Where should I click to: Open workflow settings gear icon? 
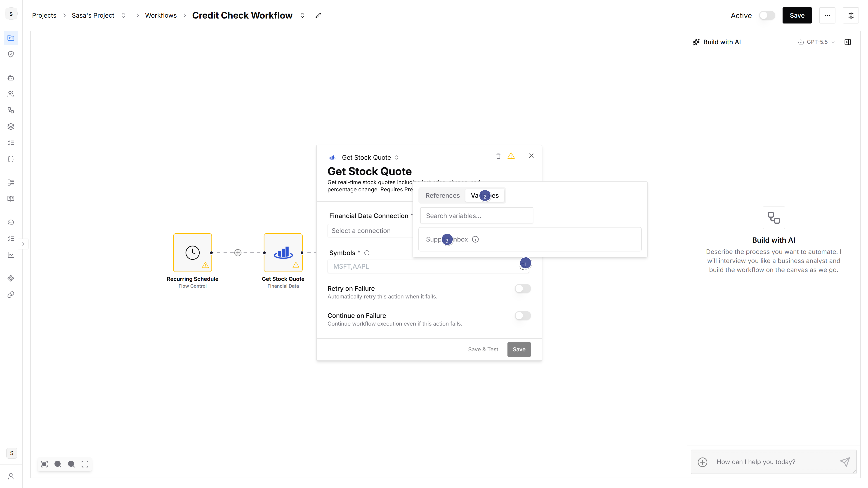coord(851,16)
